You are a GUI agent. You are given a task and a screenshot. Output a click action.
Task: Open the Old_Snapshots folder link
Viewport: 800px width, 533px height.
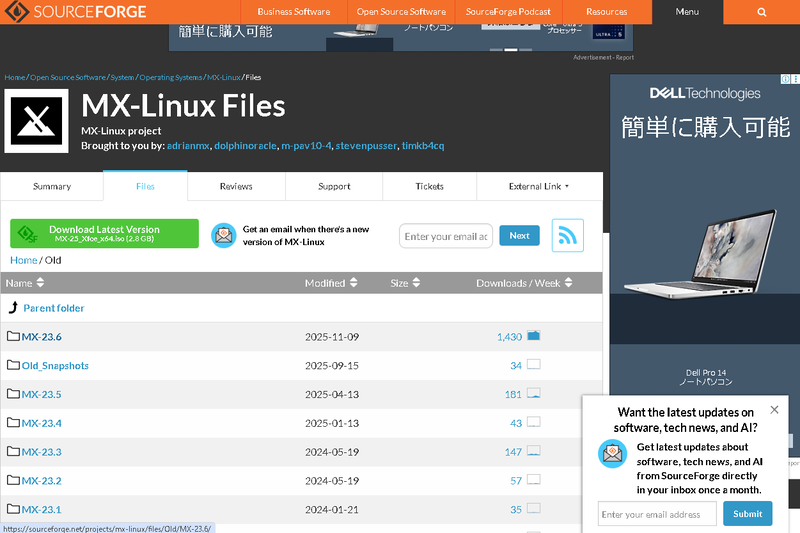pos(55,366)
